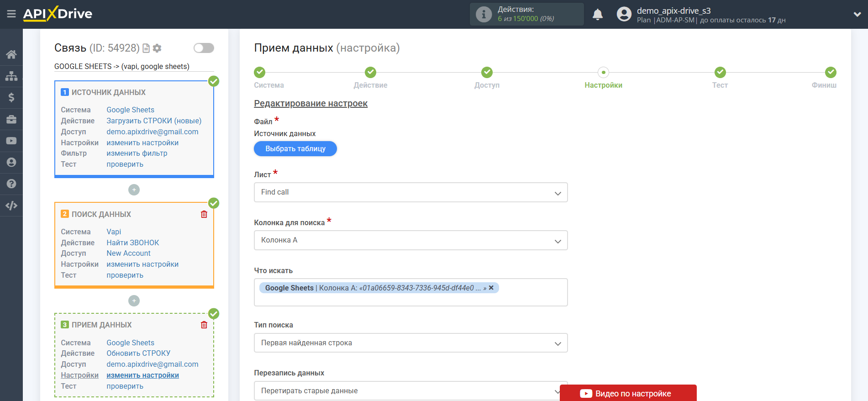
Task: Click the user avatar icon
Action: click(x=624, y=14)
